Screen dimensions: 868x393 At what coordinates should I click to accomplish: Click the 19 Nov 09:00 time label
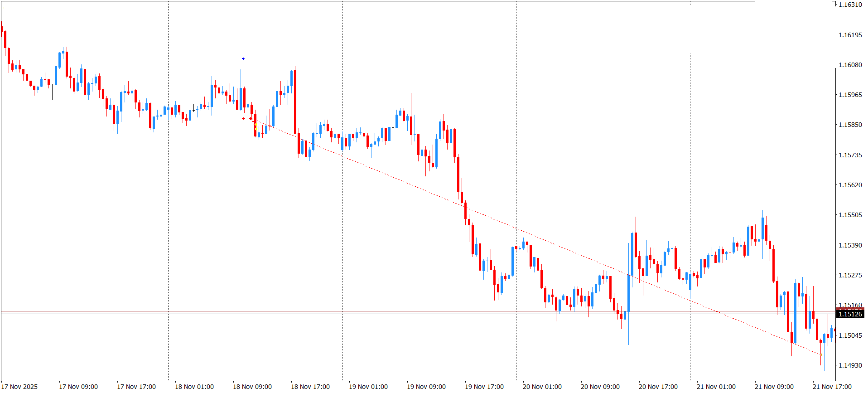(426, 387)
